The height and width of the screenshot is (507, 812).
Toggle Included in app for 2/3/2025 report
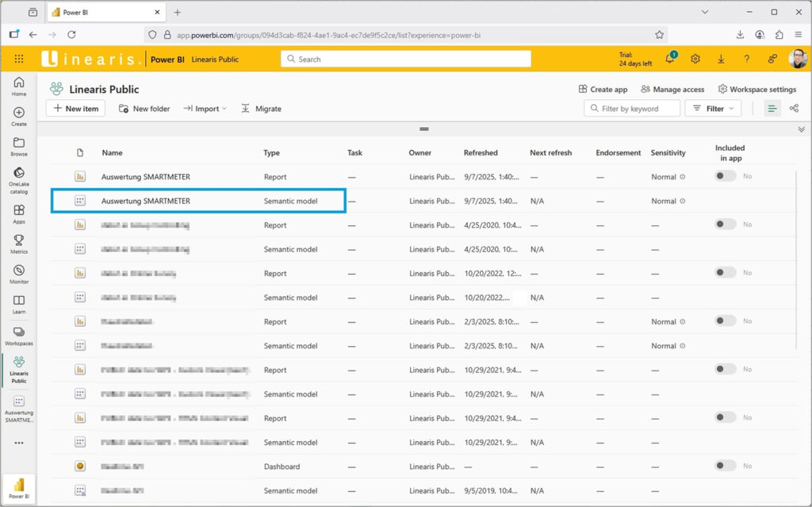tap(725, 321)
